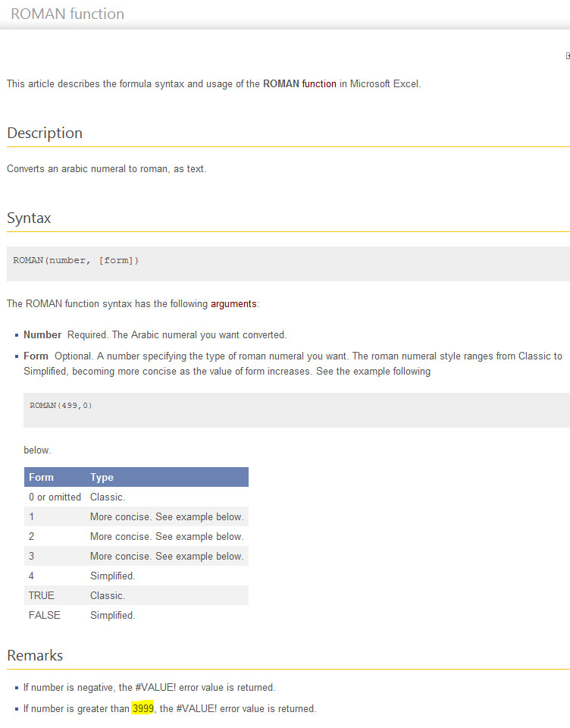The image size is (570, 728).
Task: Click bold 'ROMAN' in the intro sentence
Action: tap(280, 84)
